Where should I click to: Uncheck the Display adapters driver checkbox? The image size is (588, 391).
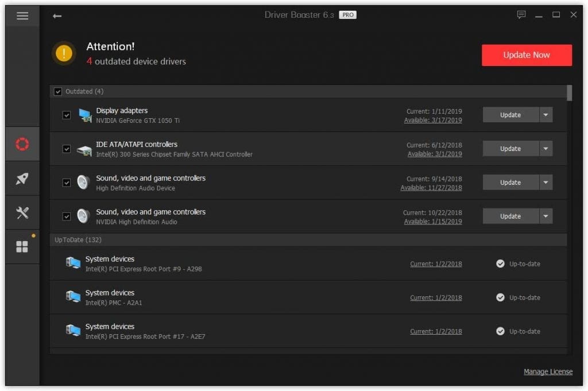pyautogui.click(x=66, y=114)
